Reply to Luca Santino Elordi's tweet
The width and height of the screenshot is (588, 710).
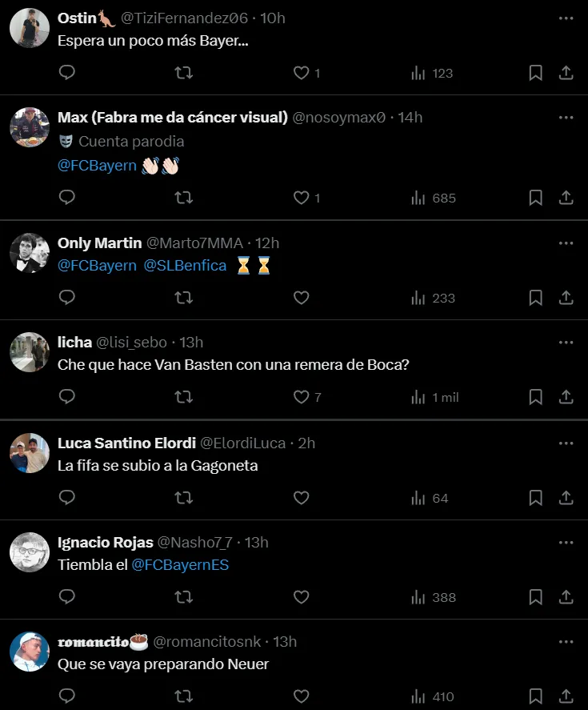(x=68, y=498)
